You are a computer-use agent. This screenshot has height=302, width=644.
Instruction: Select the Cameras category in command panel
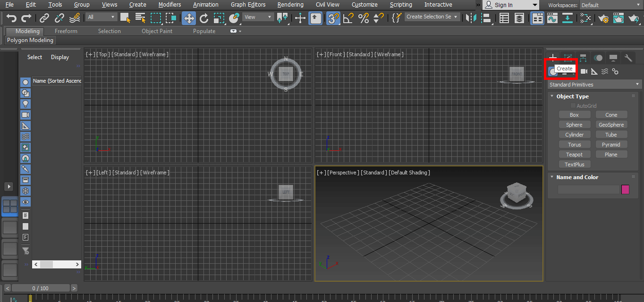584,71
